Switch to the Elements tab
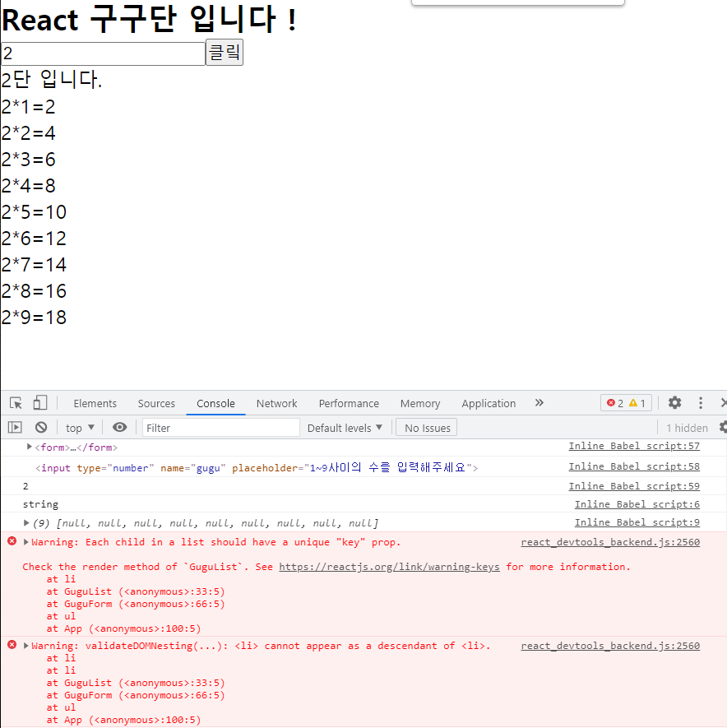The width and height of the screenshot is (727, 728). (x=95, y=403)
